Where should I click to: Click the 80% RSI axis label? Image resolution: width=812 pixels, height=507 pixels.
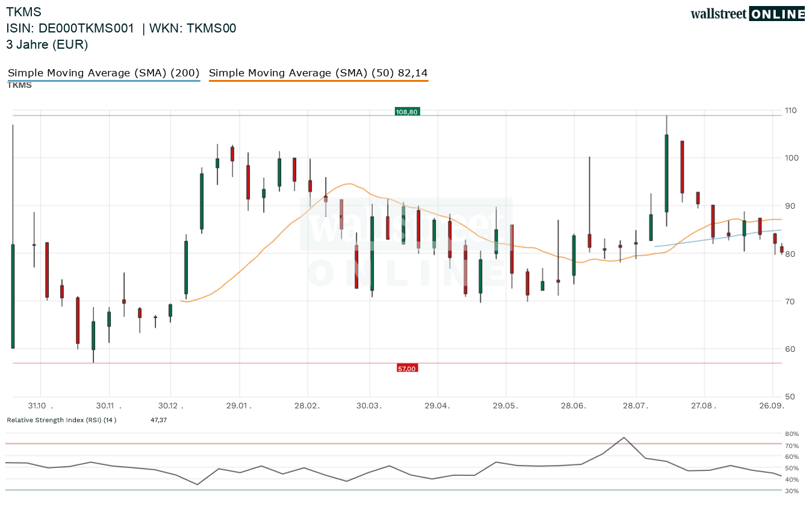(x=792, y=434)
